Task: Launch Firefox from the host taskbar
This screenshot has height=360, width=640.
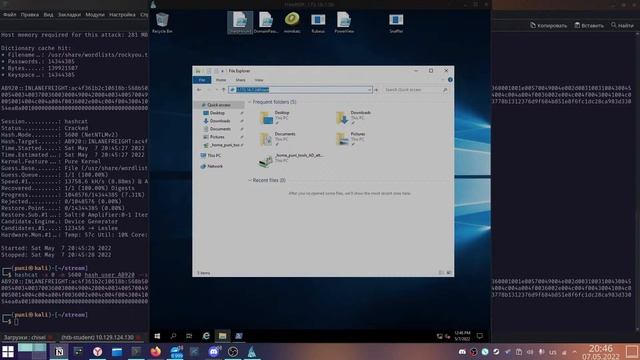Action: coord(156,351)
